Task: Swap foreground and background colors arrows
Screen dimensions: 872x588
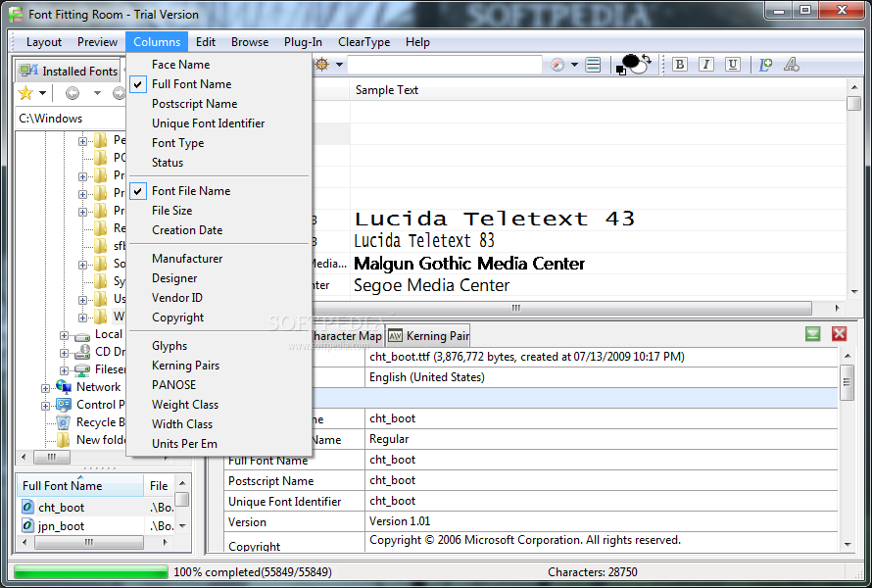Action: coord(647,59)
